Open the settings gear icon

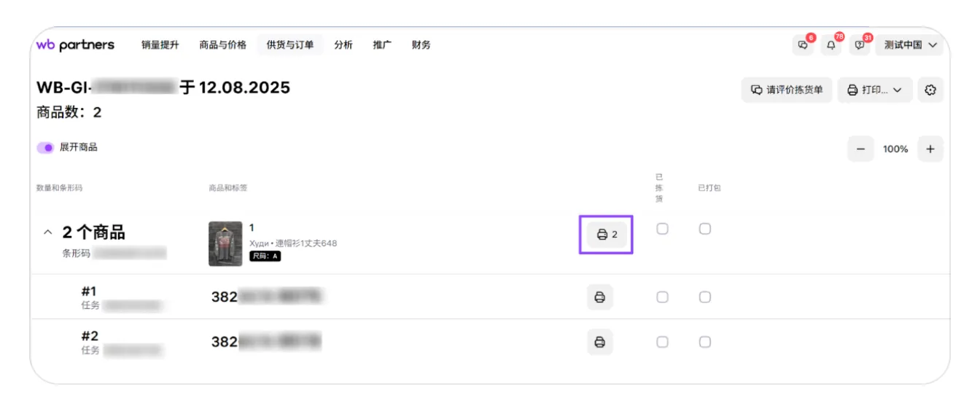click(x=930, y=90)
